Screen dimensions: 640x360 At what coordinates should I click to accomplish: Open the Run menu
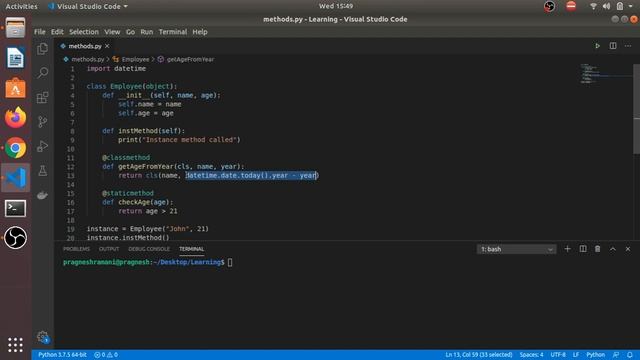(147, 32)
